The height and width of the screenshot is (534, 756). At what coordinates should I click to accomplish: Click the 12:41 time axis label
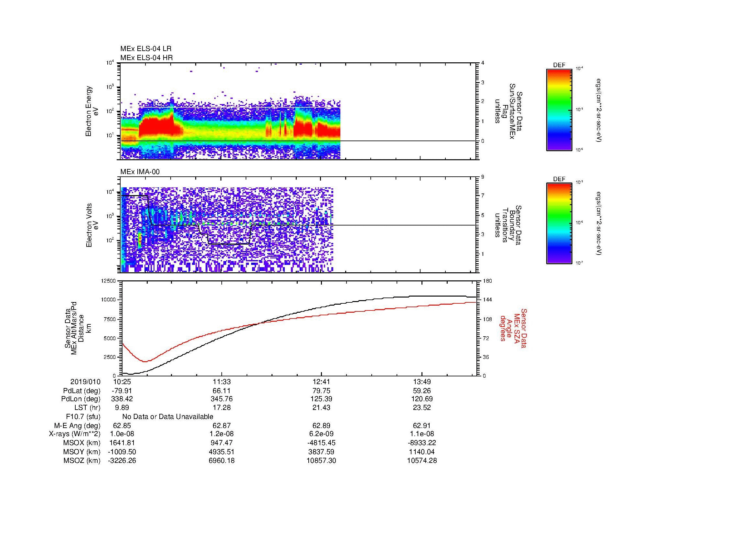pyautogui.click(x=321, y=382)
